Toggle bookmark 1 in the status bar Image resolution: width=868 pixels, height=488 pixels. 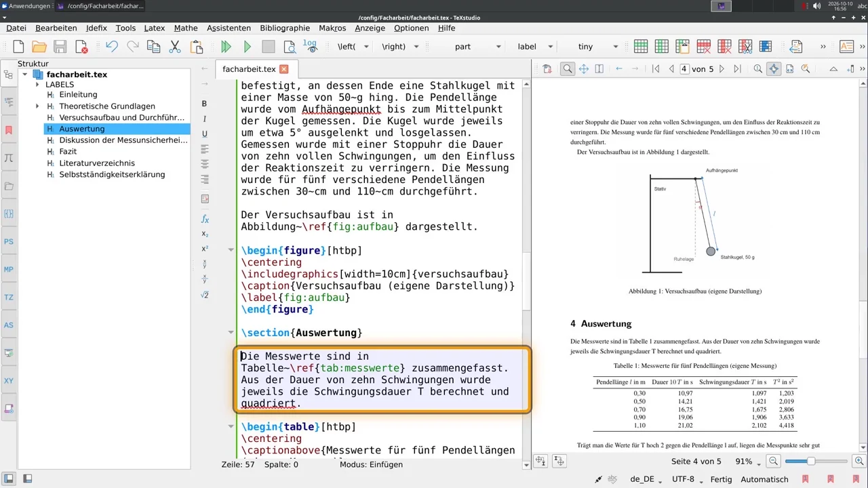tap(806, 479)
